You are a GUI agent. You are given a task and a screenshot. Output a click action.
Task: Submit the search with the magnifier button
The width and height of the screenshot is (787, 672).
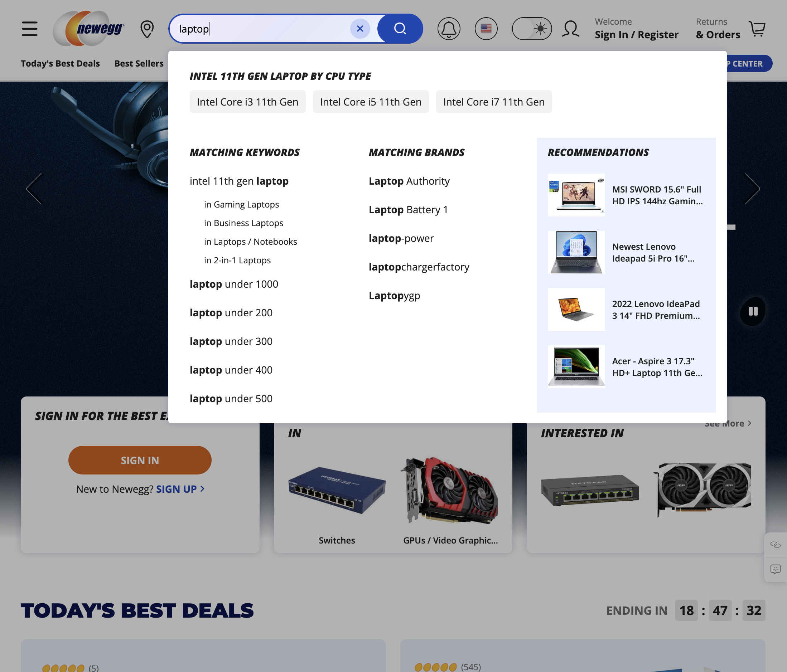400,29
